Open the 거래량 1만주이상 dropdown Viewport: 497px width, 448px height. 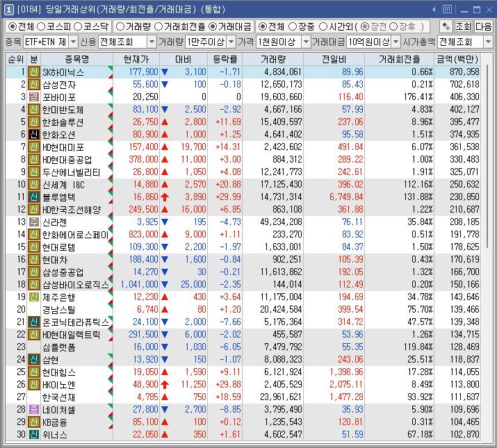click(x=231, y=42)
